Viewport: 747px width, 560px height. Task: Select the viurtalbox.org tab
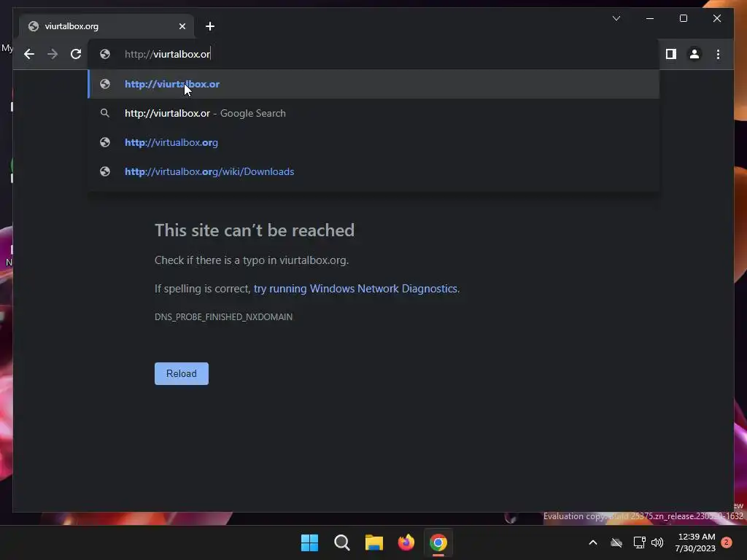click(107, 26)
